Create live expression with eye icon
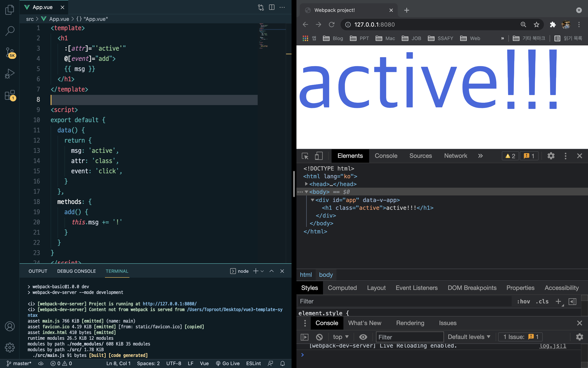The width and height of the screenshot is (588, 368). [x=363, y=337]
